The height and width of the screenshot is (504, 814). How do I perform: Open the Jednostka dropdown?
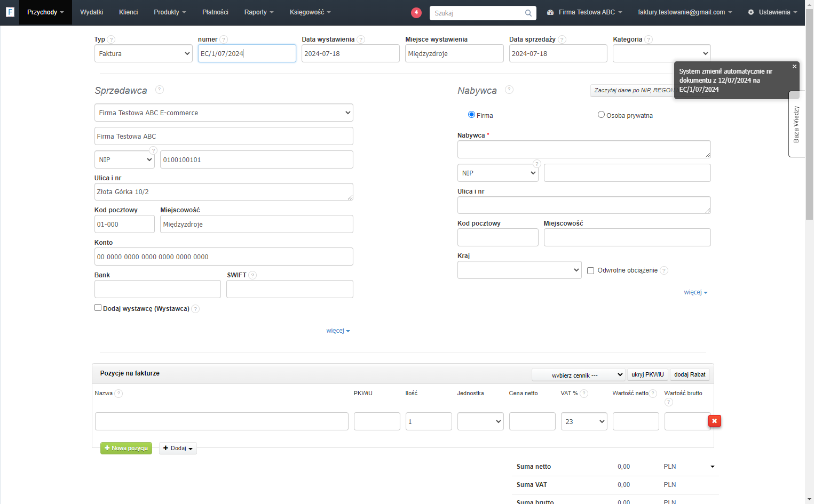[x=480, y=421]
